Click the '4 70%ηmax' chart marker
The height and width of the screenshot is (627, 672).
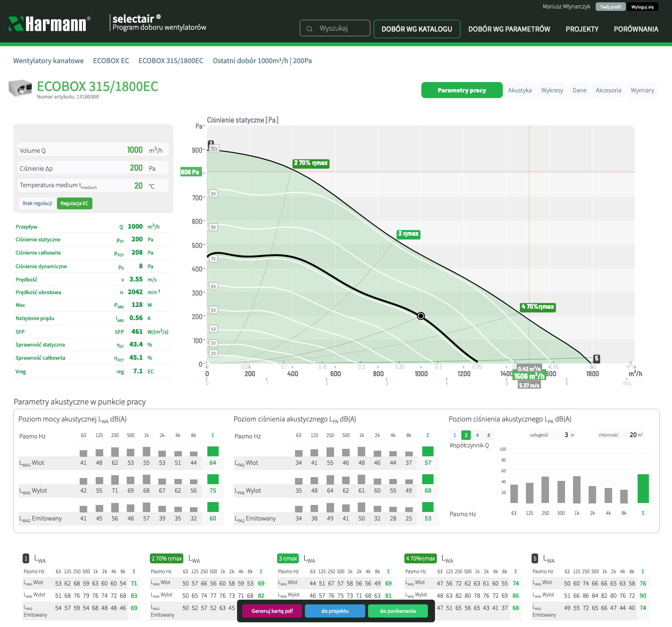(538, 307)
